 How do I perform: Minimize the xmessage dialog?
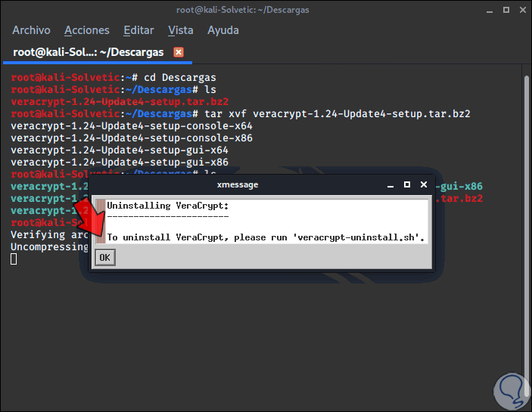[x=390, y=185]
